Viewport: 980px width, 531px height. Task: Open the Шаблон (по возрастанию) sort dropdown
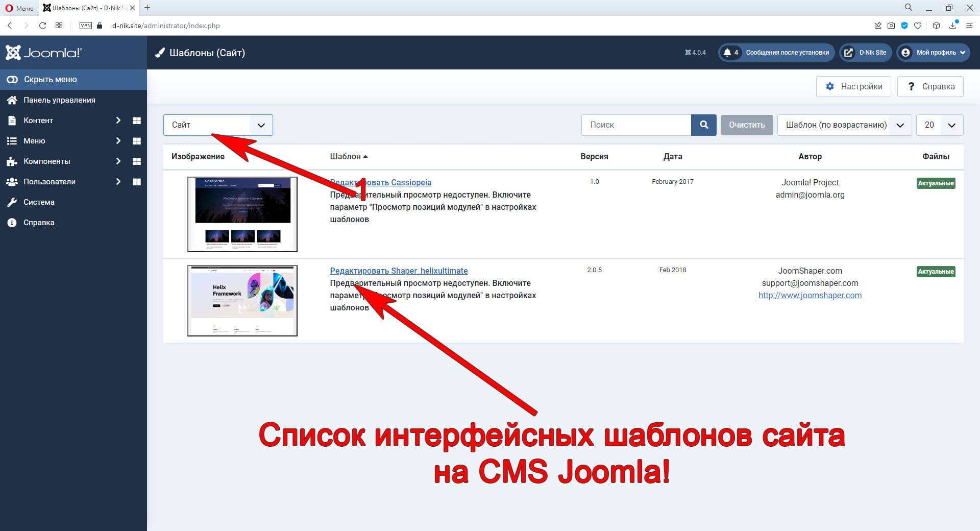(844, 125)
